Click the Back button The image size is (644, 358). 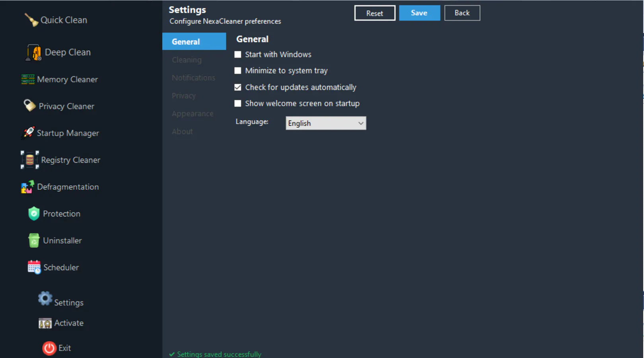click(462, 13)
